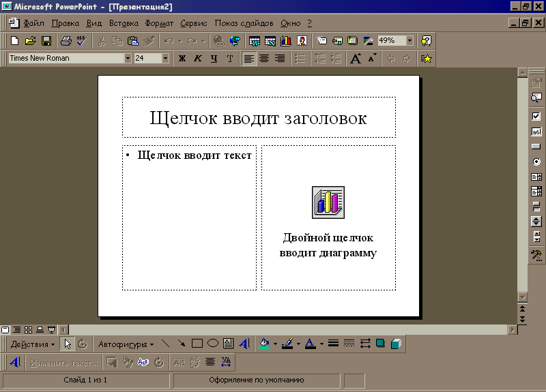This screenshot has height=392, width=546.
Task: Click the Оформление по умолчанию status field
Action: tap(257, 380)
